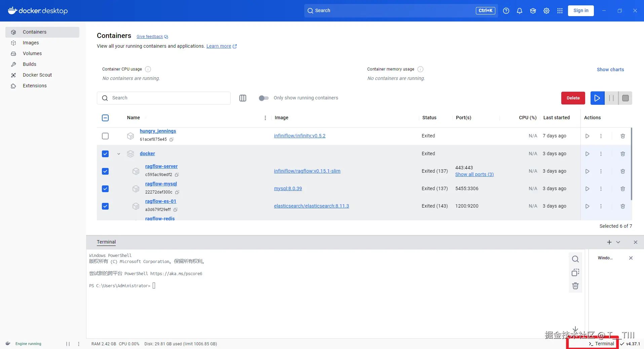
Task: Pause the Docker engine from status bar
Action: [x=68, y=344]
